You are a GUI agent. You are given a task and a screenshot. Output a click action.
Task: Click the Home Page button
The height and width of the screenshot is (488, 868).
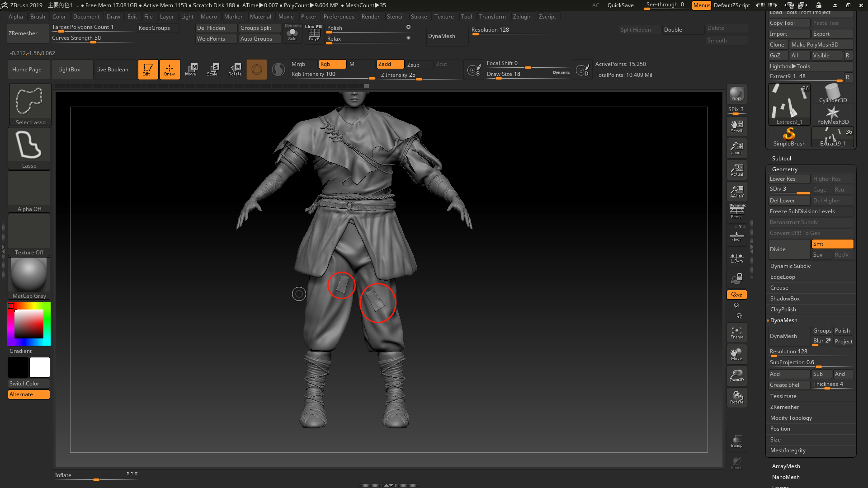(x=28, y=70)
